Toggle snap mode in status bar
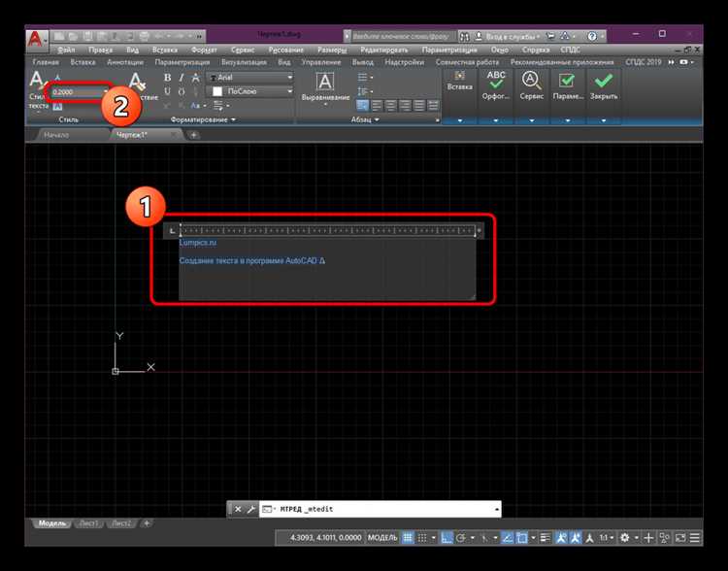Screen dimensions: 728x571 click(x=421, y=538)
